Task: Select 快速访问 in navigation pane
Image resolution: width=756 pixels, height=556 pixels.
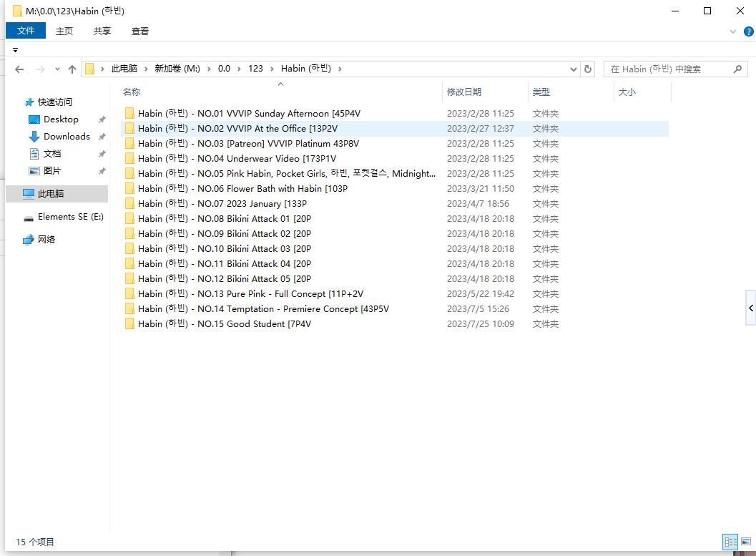Action: click(55, 102)
